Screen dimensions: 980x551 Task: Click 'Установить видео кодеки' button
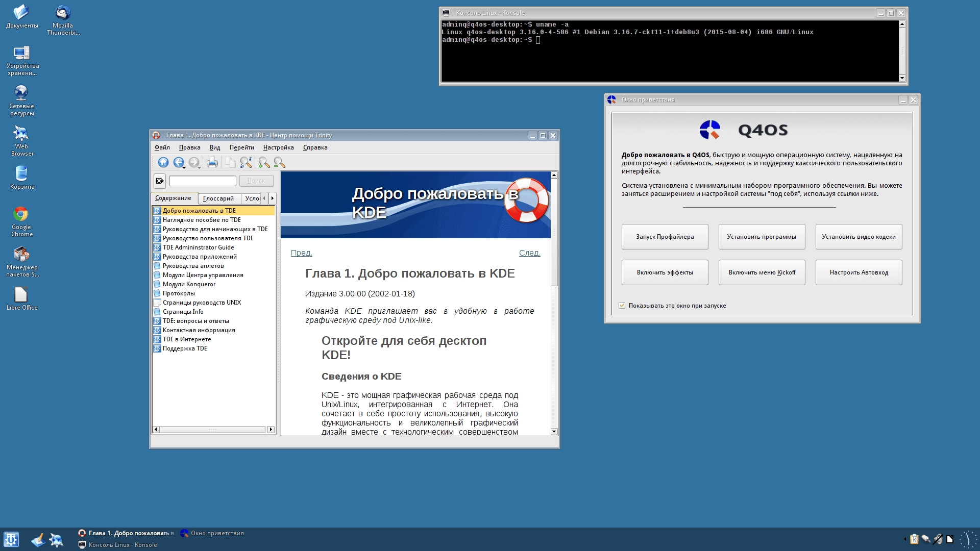(x=859, y=237)
